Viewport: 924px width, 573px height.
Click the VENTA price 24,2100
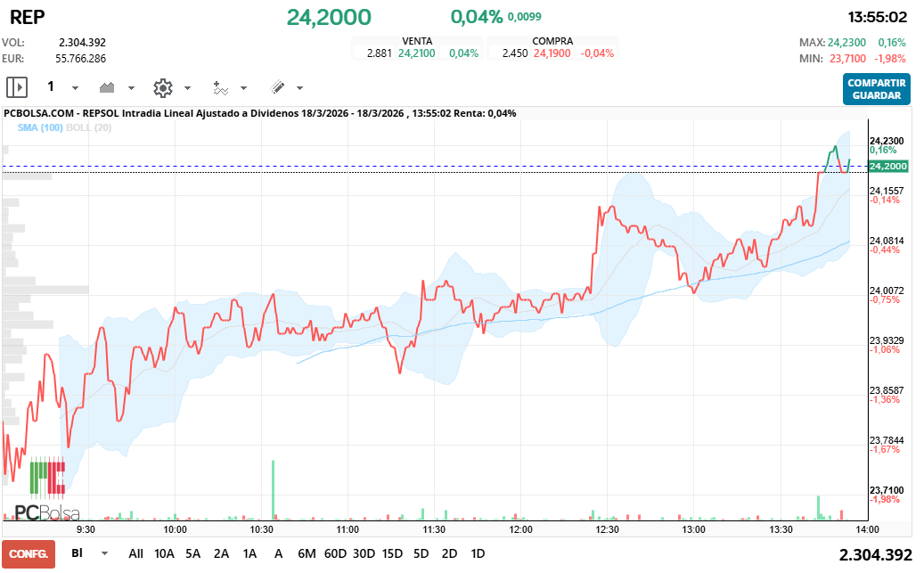419,53
